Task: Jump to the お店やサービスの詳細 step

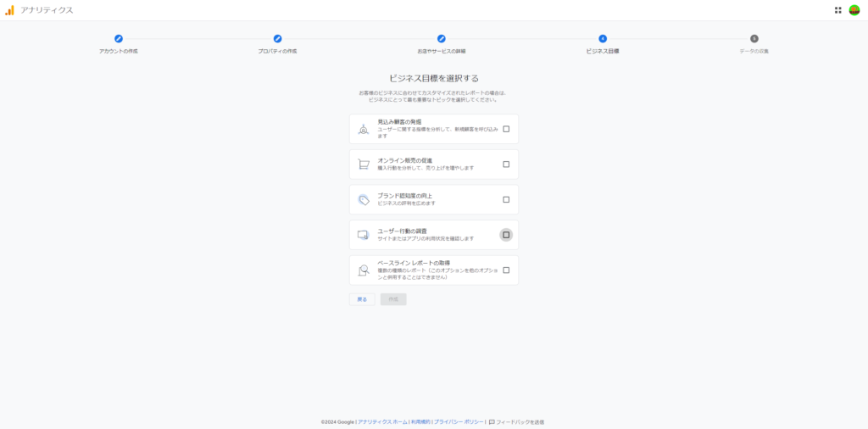Action: (x=441, y=39)
